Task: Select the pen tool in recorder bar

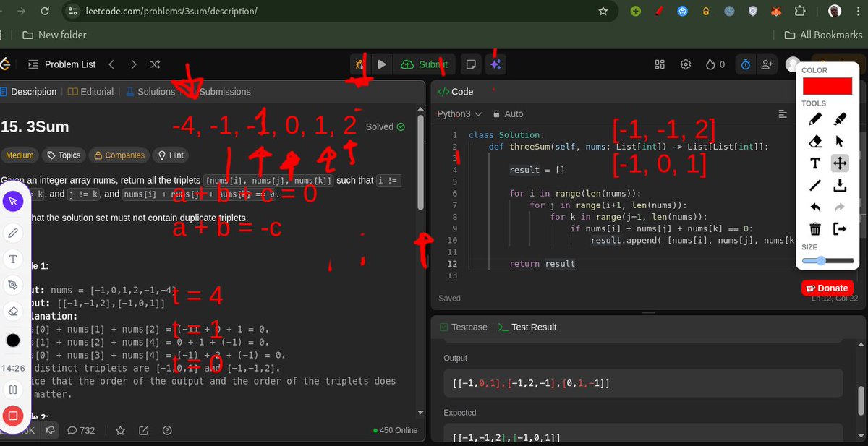Action: (12, 232)
